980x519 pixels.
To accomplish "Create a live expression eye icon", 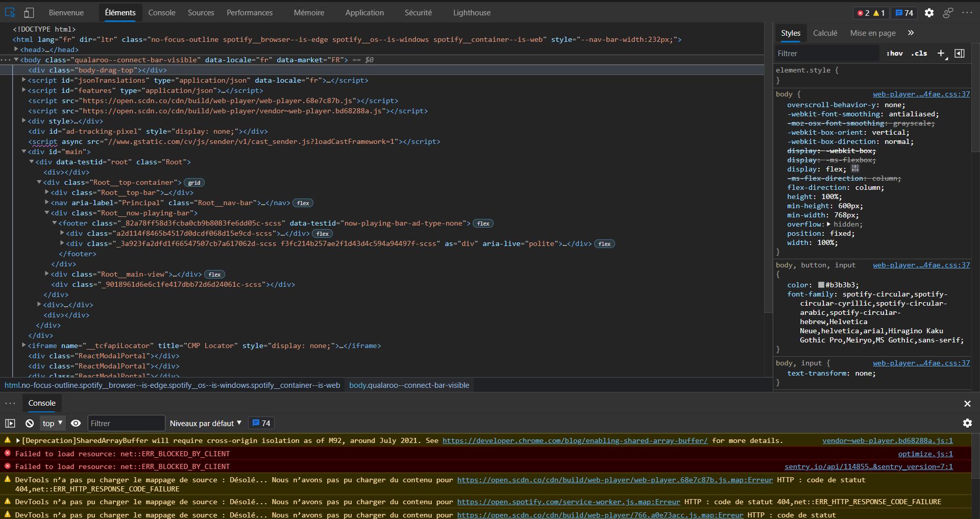I will point(76,423).
